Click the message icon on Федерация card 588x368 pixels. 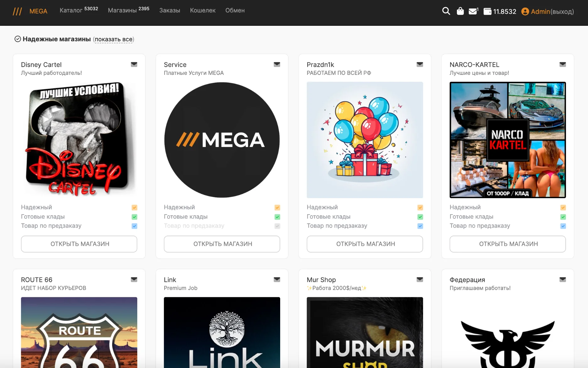563,280
